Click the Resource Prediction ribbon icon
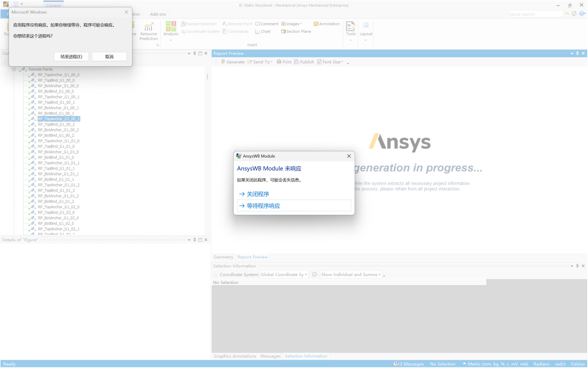 tap(149, 31)
